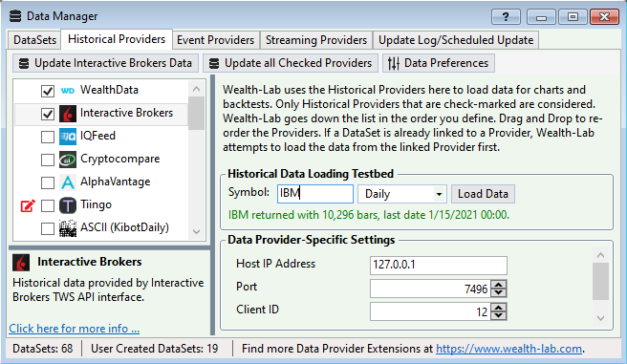Open the 'Click here for more info' link
The height and width of the screenshot is (364, 627).
(x=74, y=329)
